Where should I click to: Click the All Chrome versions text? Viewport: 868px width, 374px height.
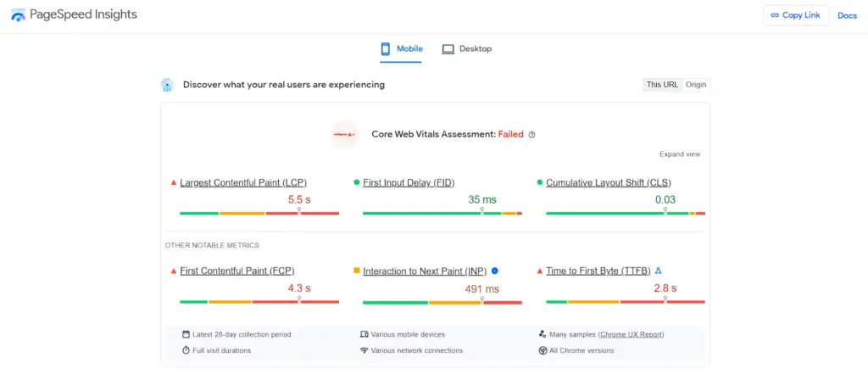pos(581,351)
